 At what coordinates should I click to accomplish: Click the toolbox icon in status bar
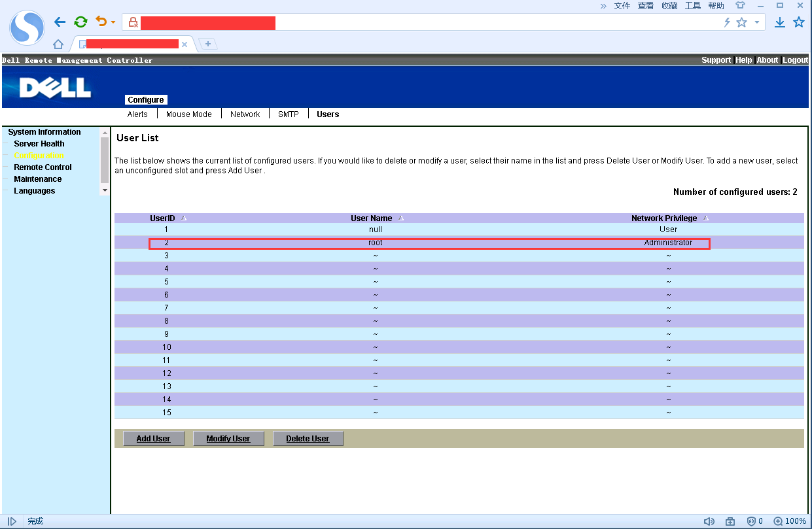coord(730,521)
